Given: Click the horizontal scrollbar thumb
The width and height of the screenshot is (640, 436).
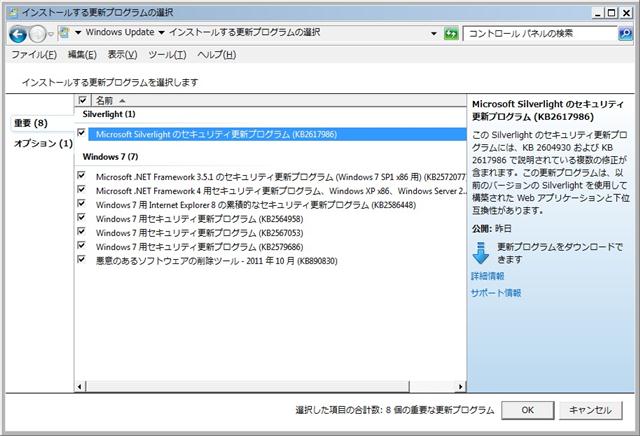Looking at the screenshot, I should click(248, 386).
